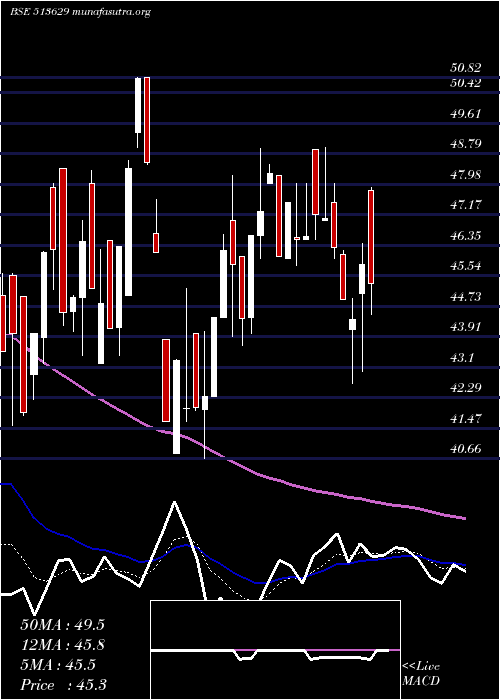Viewport: 500px width, 700px height.
Task: Select the 43.1 price level label
Action: (462, 358)
